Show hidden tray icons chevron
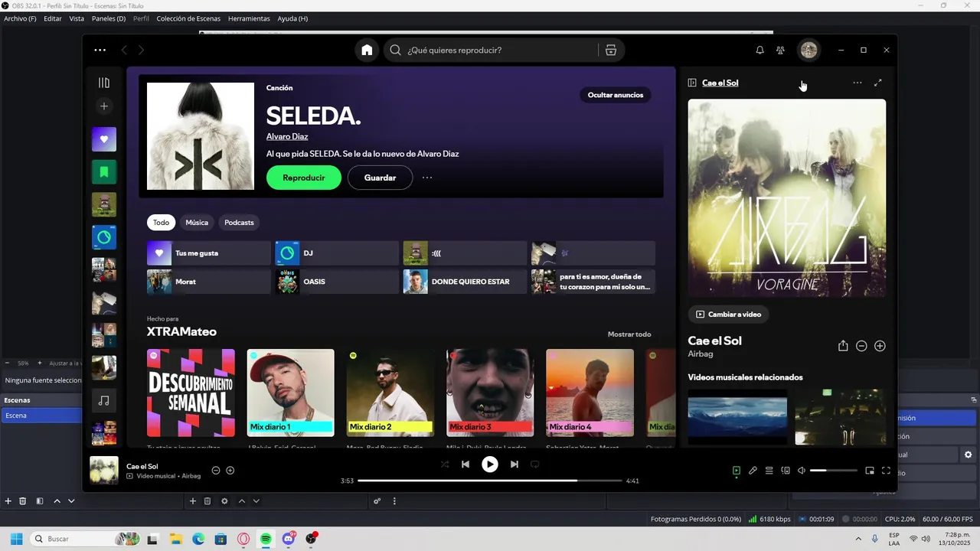This screenshot has height=551, width=980. 857,539
